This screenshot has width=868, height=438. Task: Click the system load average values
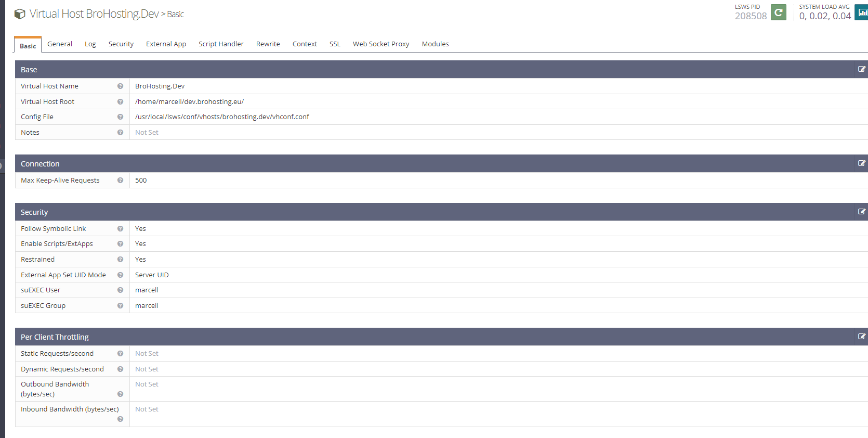[x=825, y=16]
